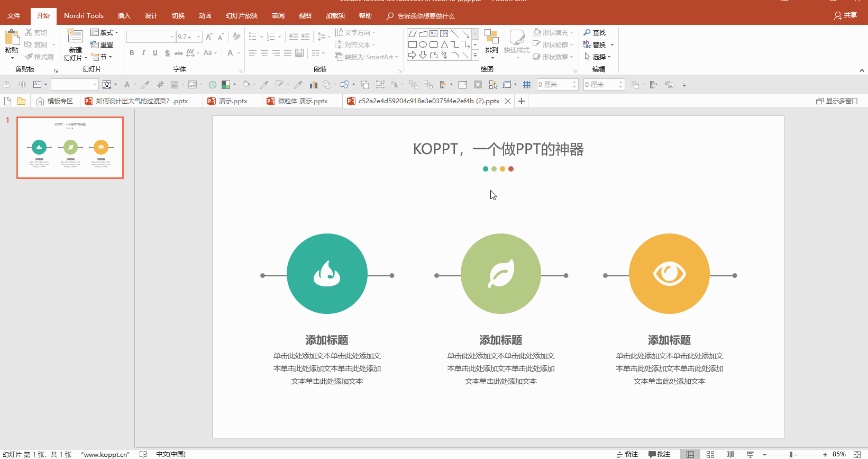
Task: Click the Increase Font Size icon
Action: click(209, 37)
